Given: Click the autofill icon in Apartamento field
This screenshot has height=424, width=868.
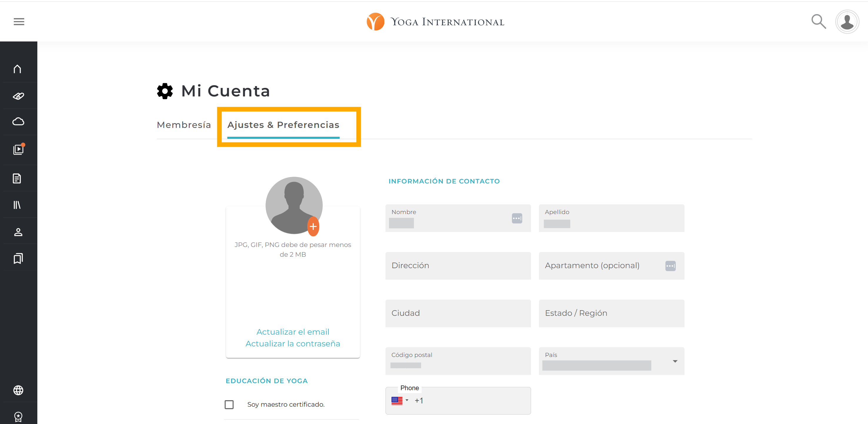Looking at the screenshot, I should coord(670,266).
